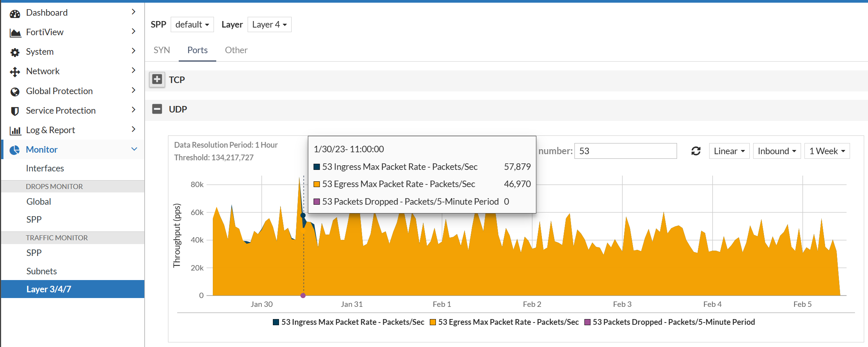Collapse the UDP section
This screenshot has height=347, width=868.
click(x=157, y=109)
